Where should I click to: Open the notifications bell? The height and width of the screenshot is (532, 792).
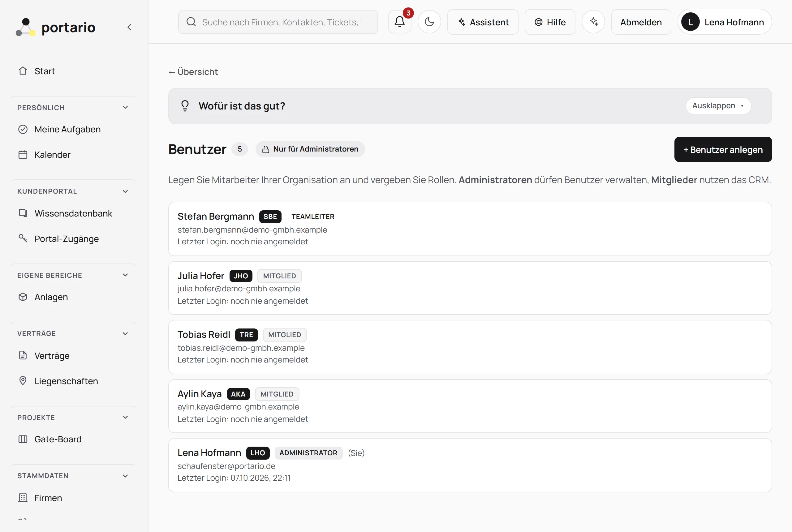tap(399, 22)
